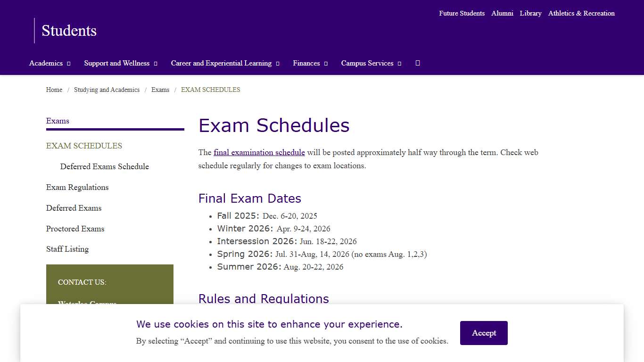Expand the Campus Services dropdown arrow

(x=400, y=63)
